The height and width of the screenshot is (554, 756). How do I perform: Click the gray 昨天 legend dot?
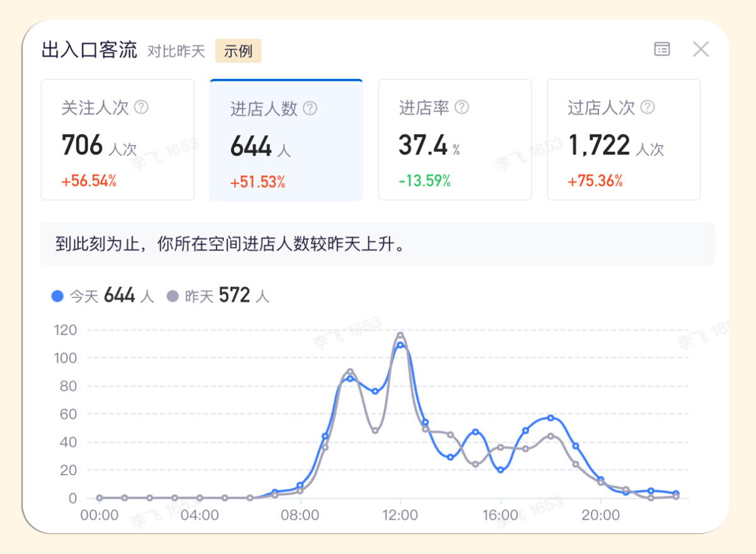173,296
